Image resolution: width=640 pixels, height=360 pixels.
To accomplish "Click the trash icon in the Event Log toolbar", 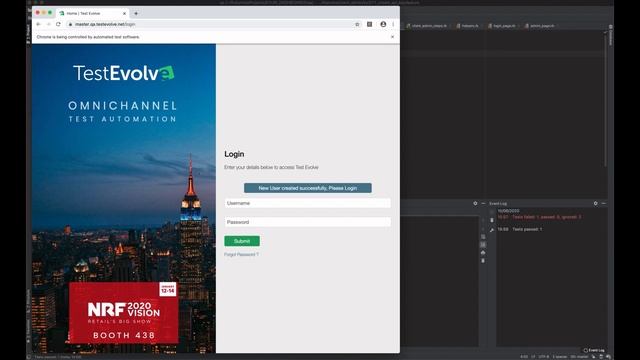I will tap(492, 220).
